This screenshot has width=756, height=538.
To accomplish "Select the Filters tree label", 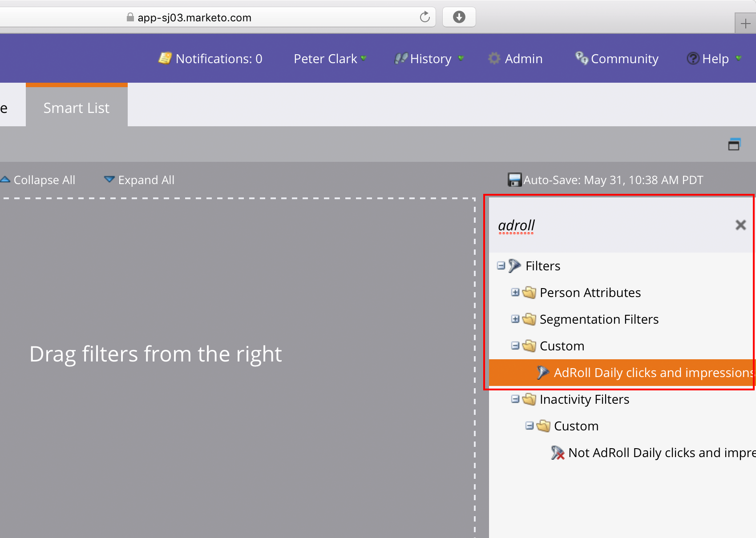I will [x=543, y=266].
